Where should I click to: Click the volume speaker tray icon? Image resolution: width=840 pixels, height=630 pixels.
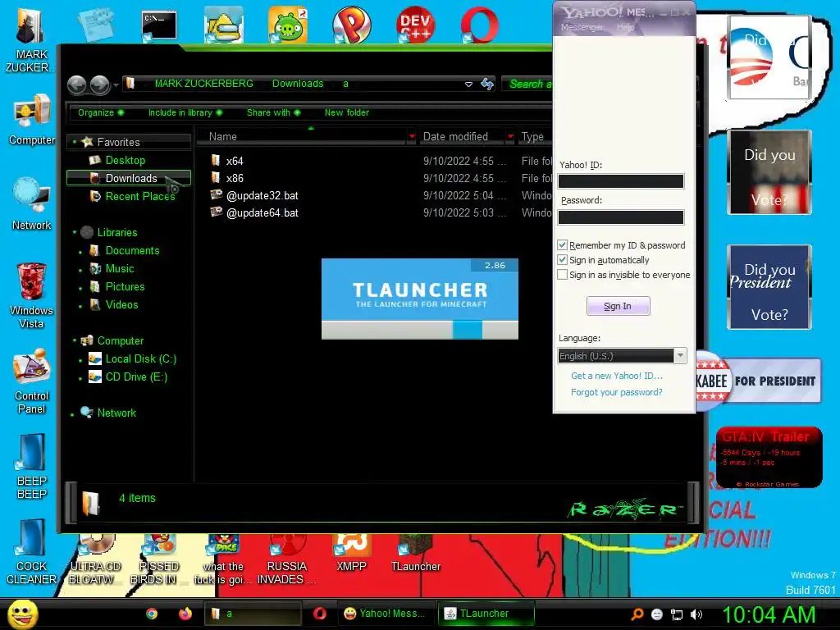click(x=697, y=614)
